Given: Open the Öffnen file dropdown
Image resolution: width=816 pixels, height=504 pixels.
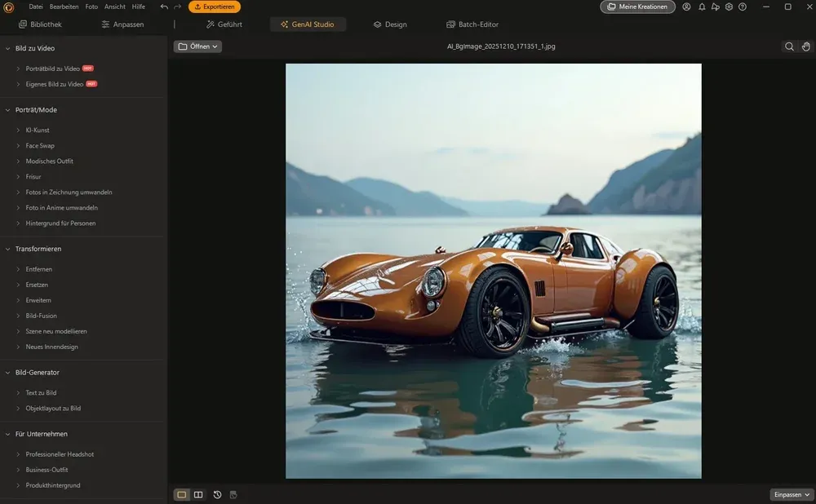Looking at the screenshot, I should pos(198,46).
